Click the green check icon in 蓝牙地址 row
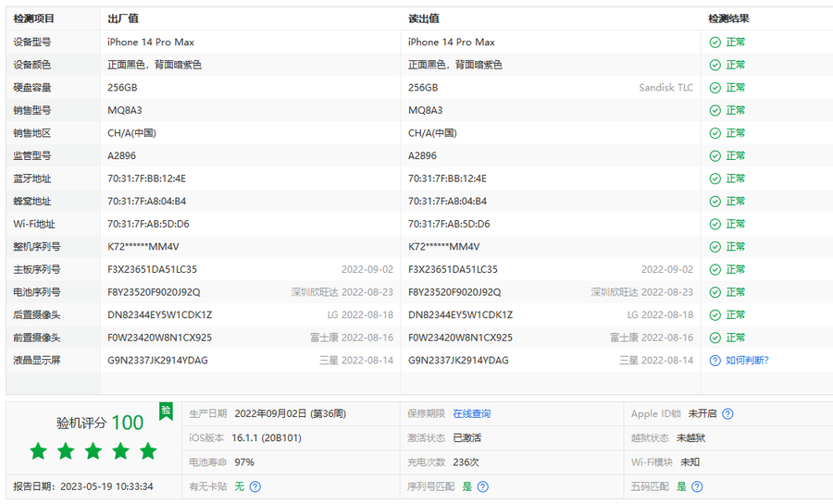 (x=715, y=178)
